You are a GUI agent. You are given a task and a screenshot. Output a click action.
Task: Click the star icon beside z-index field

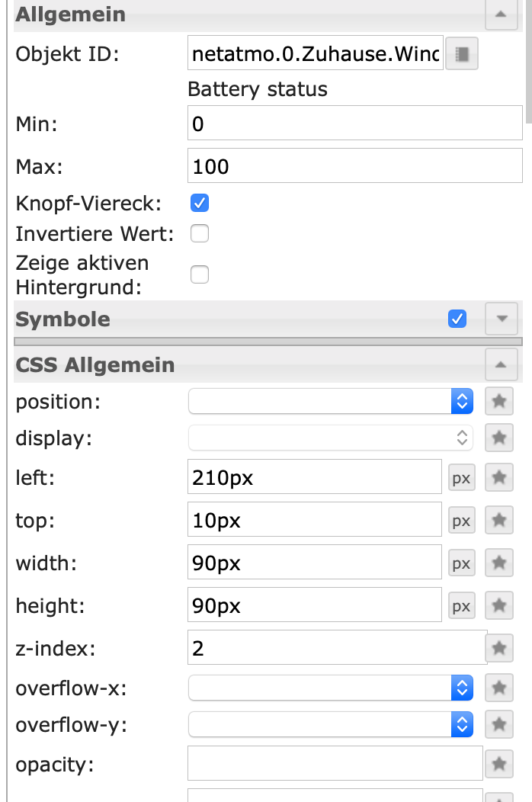pos(499,649)
